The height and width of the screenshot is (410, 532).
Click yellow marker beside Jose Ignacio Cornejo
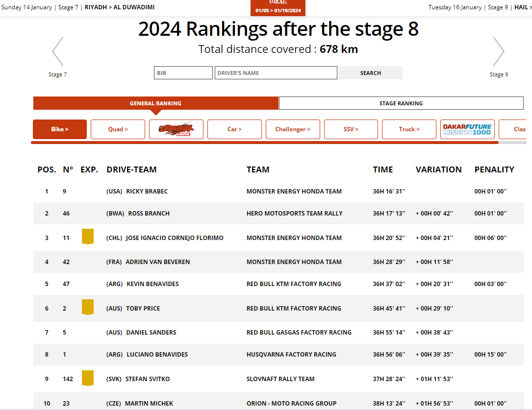pyautogui.click(x=88, y=237)
